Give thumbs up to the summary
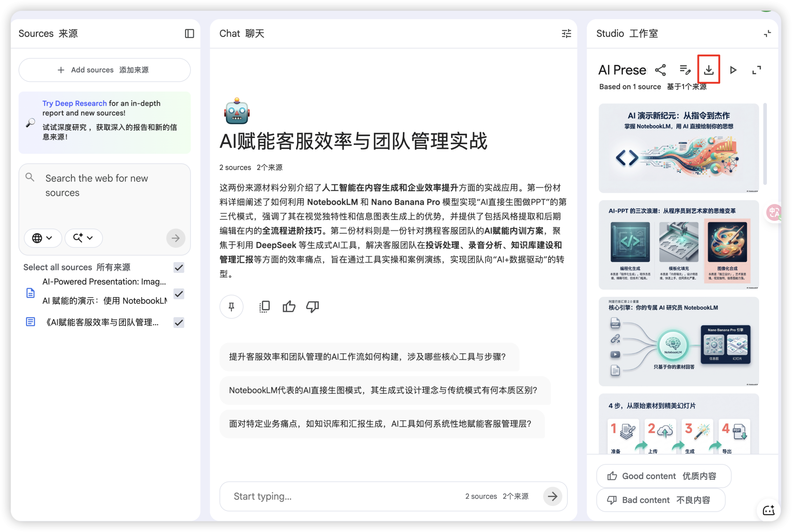Image resolution: width=792 pixels, height=532 pixels. pyautogui.click(x=289, y=306)
